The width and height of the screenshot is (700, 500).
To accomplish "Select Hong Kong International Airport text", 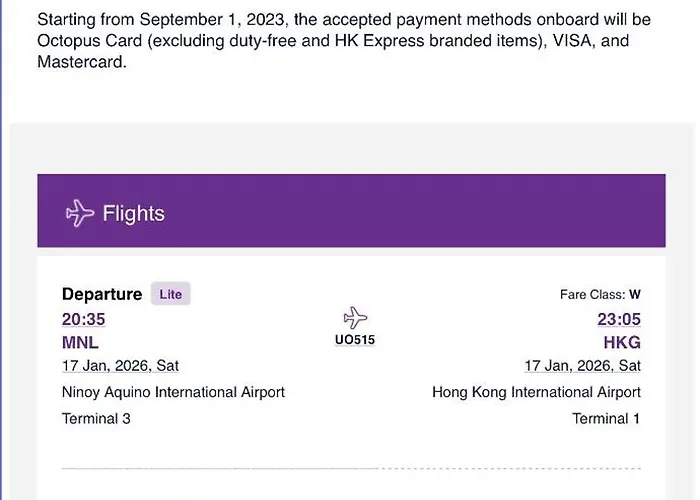I will [536, 392].
